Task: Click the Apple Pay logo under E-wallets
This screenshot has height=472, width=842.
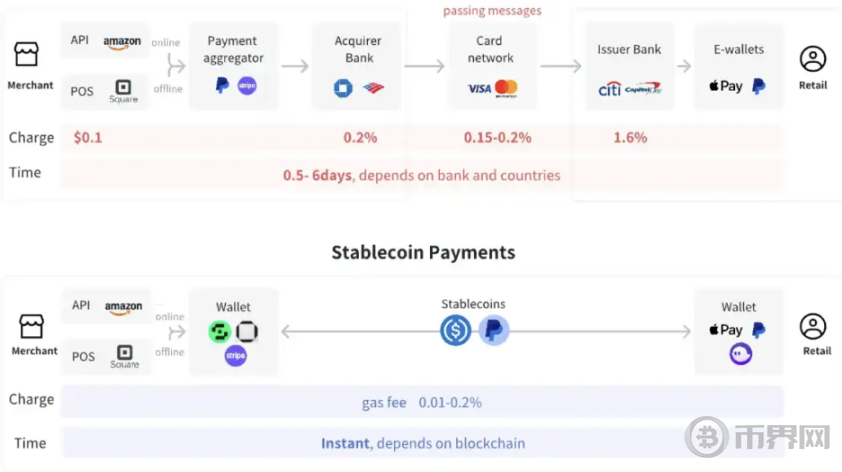Action: (x=725, y=86)
